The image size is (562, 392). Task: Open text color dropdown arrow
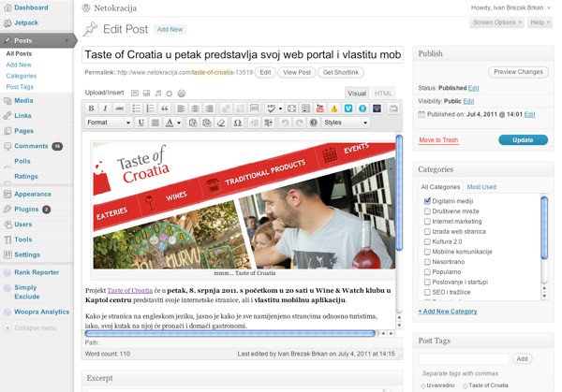click(179, 123)
